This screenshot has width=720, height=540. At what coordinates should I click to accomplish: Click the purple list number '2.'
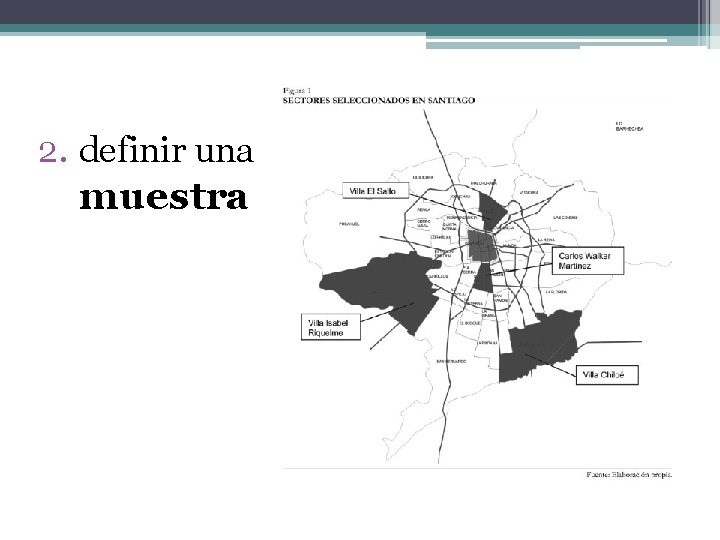(53, 152)
